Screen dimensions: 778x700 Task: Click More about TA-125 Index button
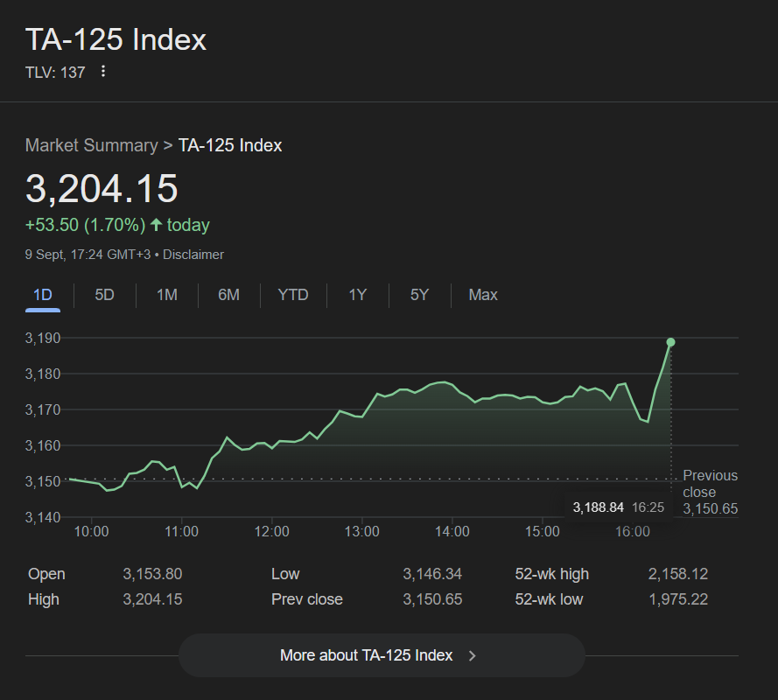coord(382,655)
